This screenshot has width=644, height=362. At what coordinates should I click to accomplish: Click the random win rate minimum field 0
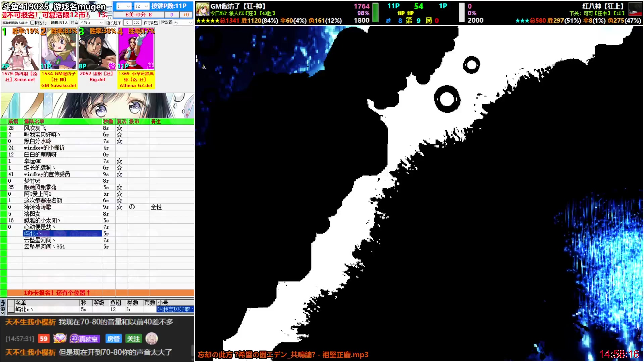pyautogui.click(x=127, y=23)
